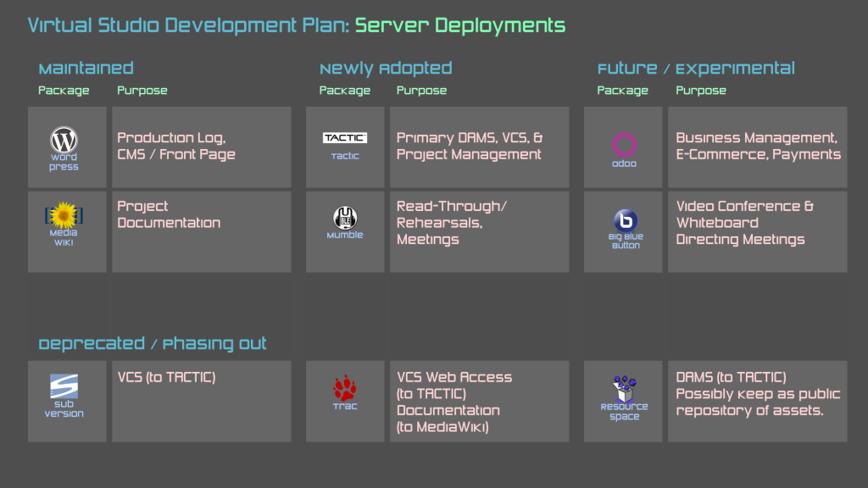Click the Primary DAMS purpose description
Viewport: 868px width, 488px height.
(475, 146)
